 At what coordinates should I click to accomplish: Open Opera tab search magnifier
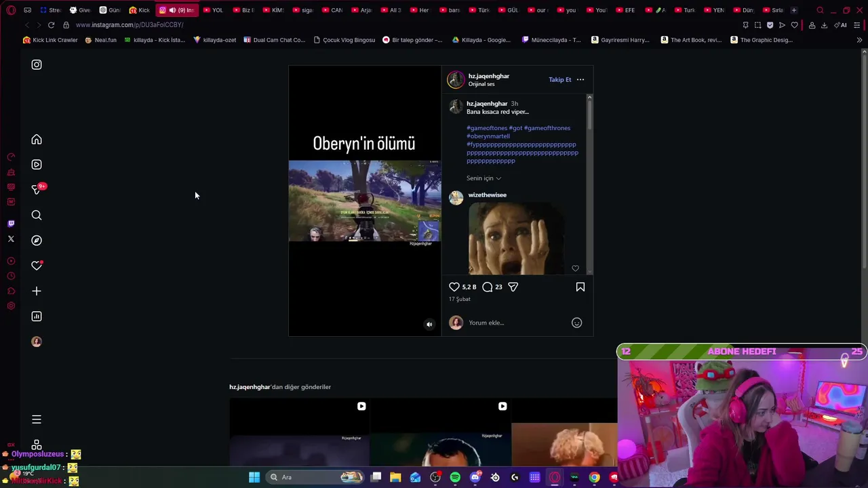click(x=820, y=10)
